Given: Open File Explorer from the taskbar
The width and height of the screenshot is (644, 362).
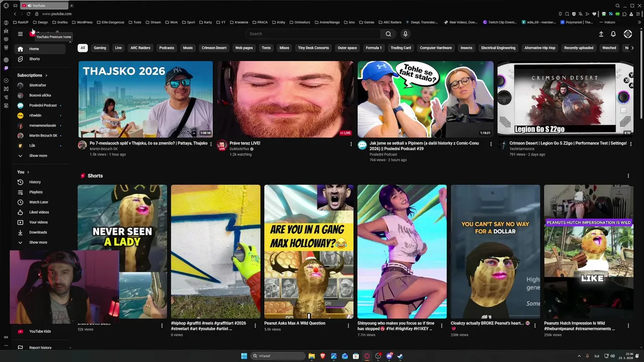Looking at the screenshot, I should [311, 356].
